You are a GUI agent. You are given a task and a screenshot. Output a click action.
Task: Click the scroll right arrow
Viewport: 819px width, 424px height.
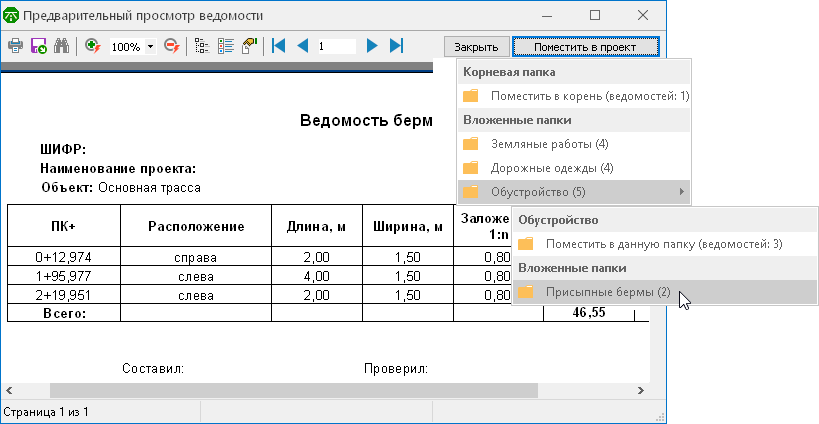pos(641,390)
